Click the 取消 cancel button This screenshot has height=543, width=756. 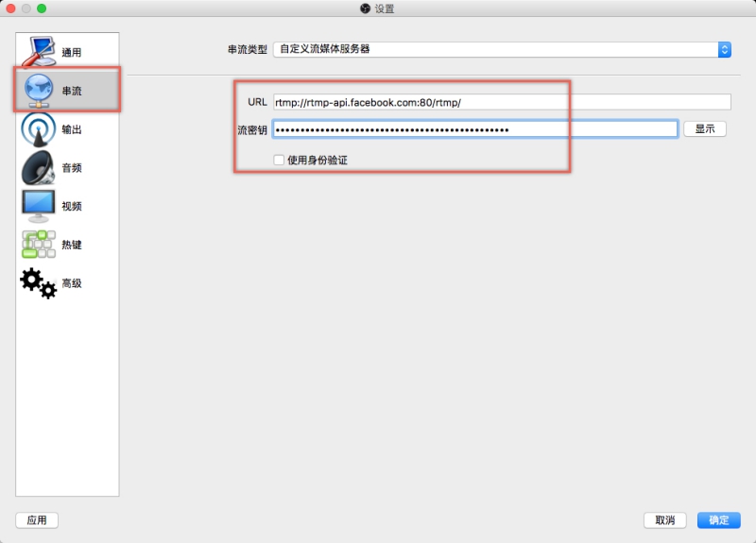pyautogui.click(x=665, y=520)
